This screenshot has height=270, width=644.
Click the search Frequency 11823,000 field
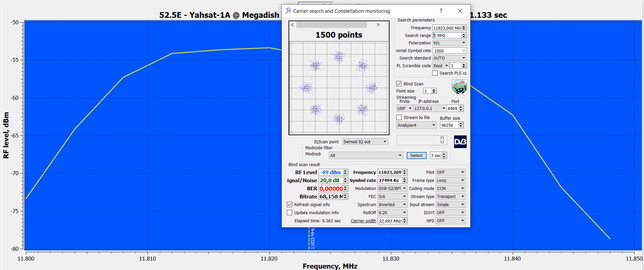tap(449, 28)
